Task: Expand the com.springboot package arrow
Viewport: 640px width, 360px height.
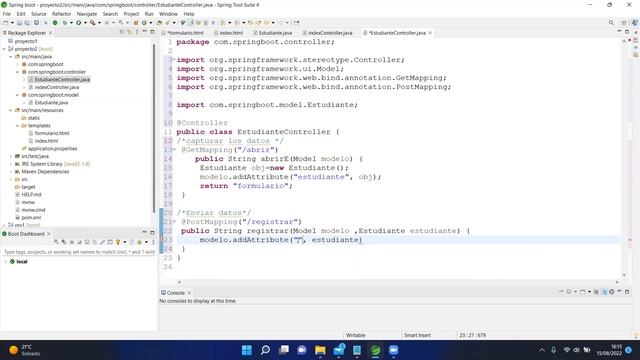Action: 18,64
